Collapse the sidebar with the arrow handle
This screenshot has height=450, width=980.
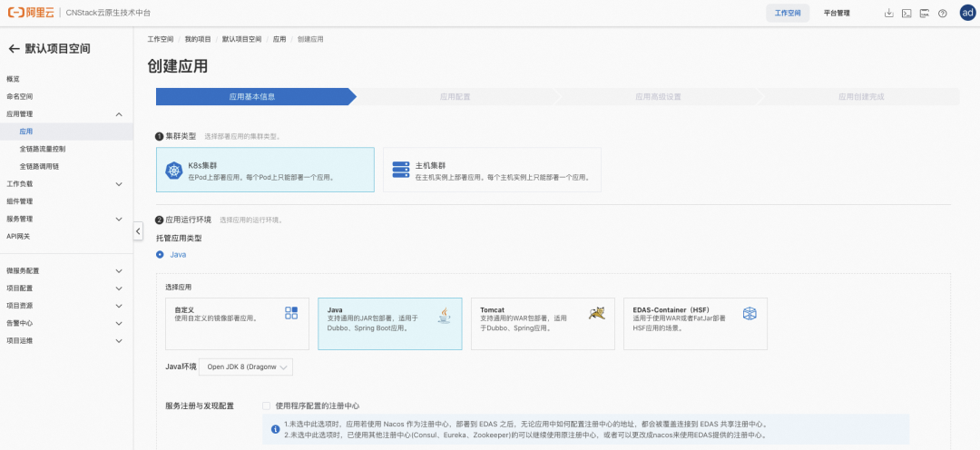[x=138, y=230]
